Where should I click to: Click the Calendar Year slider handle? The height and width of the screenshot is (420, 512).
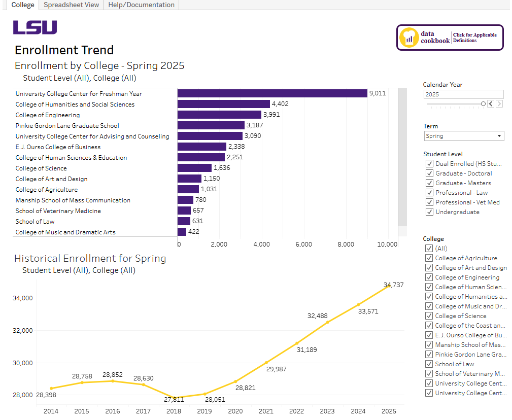click(x=483, y=103)
